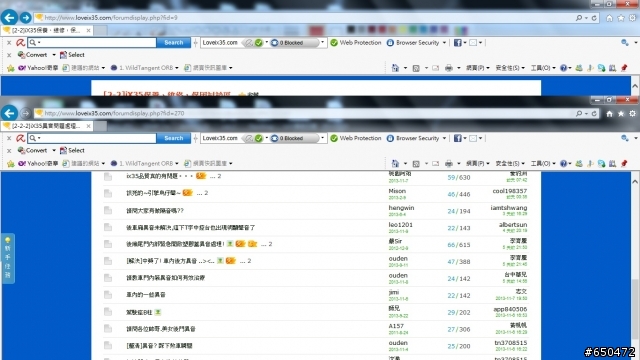Open the 工具(O) menu in the rear window
This screenshot has width=640, height=360.
point(542,68)
